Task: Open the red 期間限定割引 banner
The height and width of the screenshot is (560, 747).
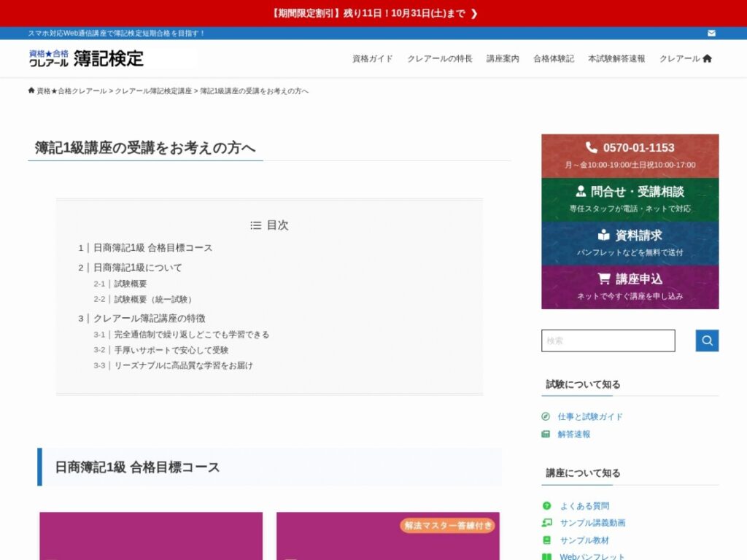Action: (373, 13)
